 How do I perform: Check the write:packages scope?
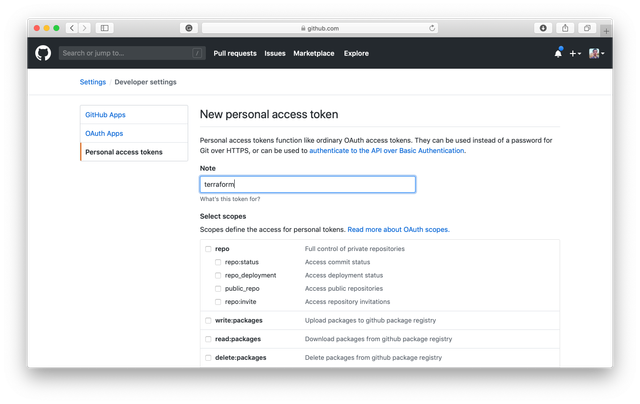click(208, 321)
